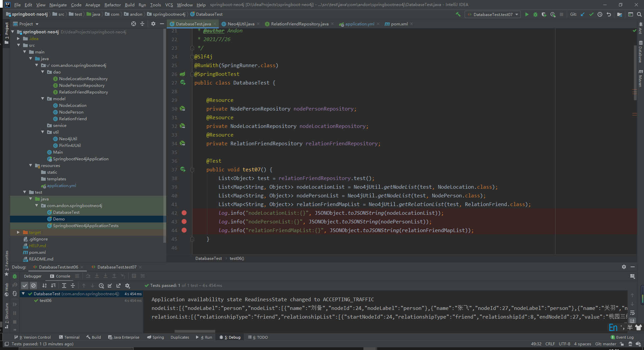Switch to pom.xml editor tab
644x350 pixels.
point(399,24)
